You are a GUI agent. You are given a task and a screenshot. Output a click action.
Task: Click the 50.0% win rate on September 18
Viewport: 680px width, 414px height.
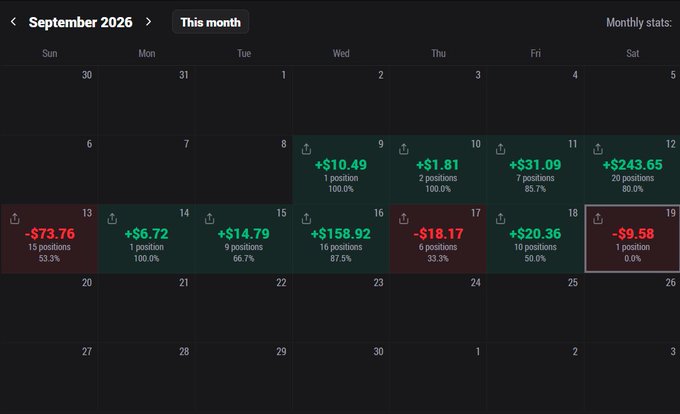535,258
